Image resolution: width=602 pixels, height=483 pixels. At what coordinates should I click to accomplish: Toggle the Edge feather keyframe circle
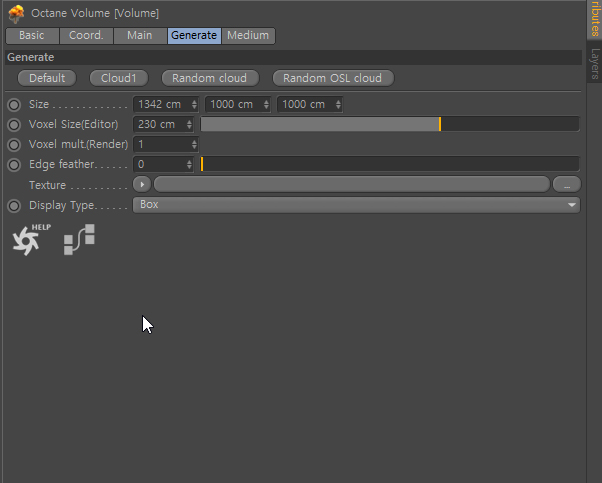pyautogui.click(x=14, y=165)
